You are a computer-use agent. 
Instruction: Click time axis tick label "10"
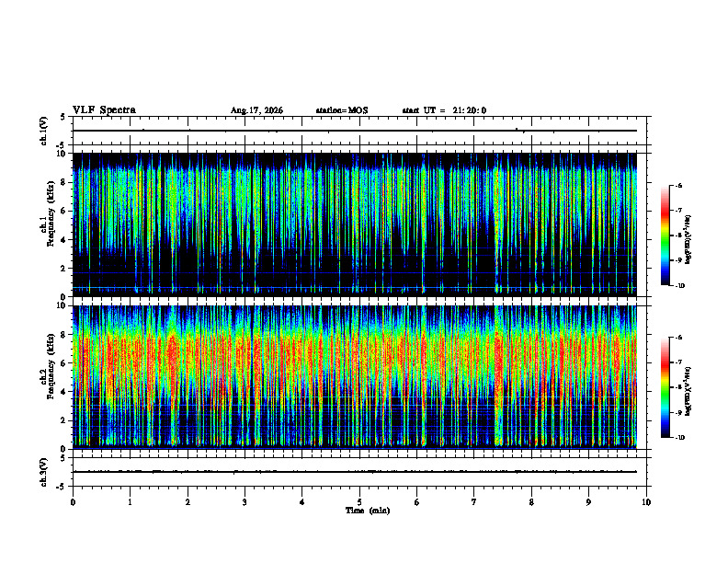click(x=646, y=502)
